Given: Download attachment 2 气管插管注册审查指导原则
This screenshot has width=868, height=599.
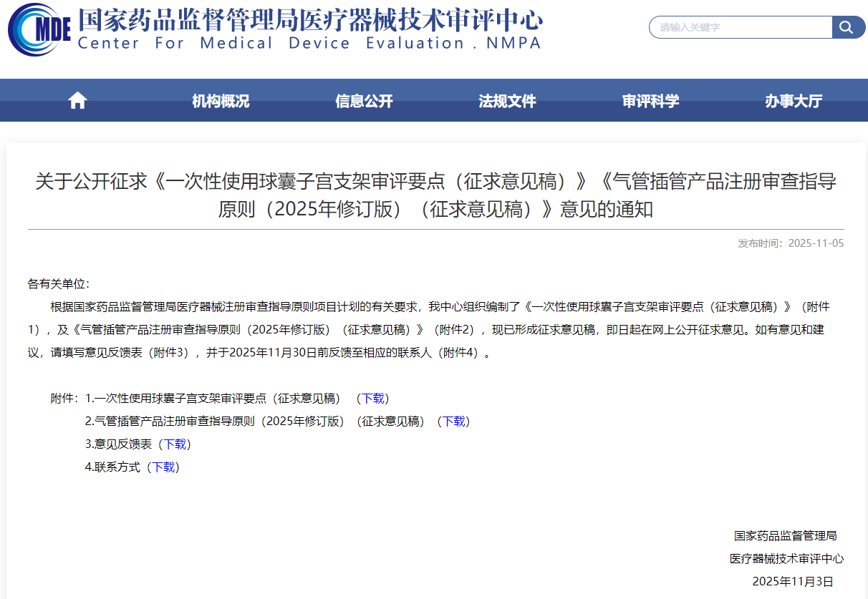Looking at the screenshot, I should (453, 422).
